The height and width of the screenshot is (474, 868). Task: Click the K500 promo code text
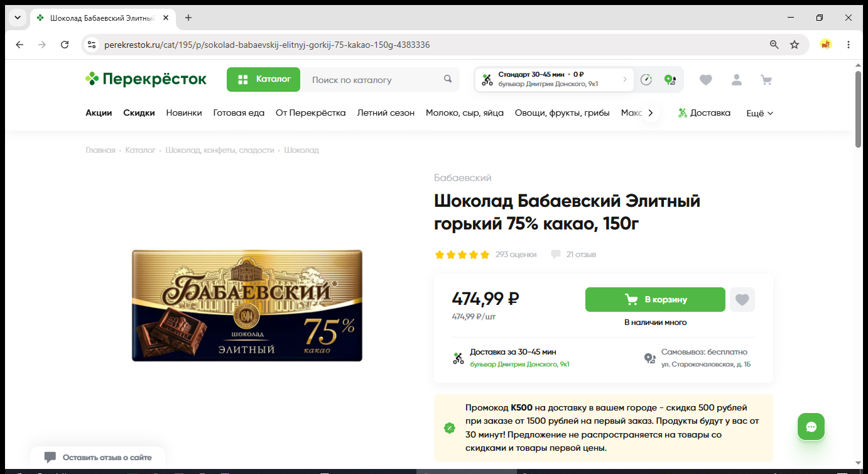[522, 408]
